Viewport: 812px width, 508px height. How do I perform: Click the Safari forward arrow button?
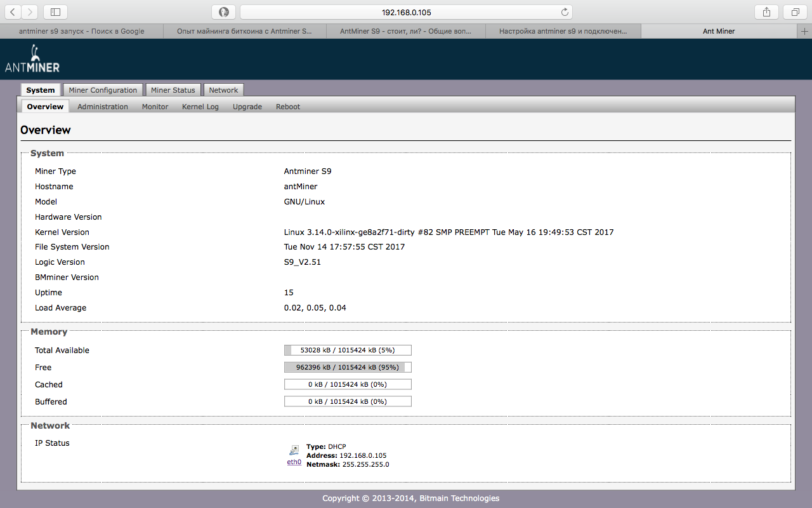pyautogui.click(x=30, y=12)
